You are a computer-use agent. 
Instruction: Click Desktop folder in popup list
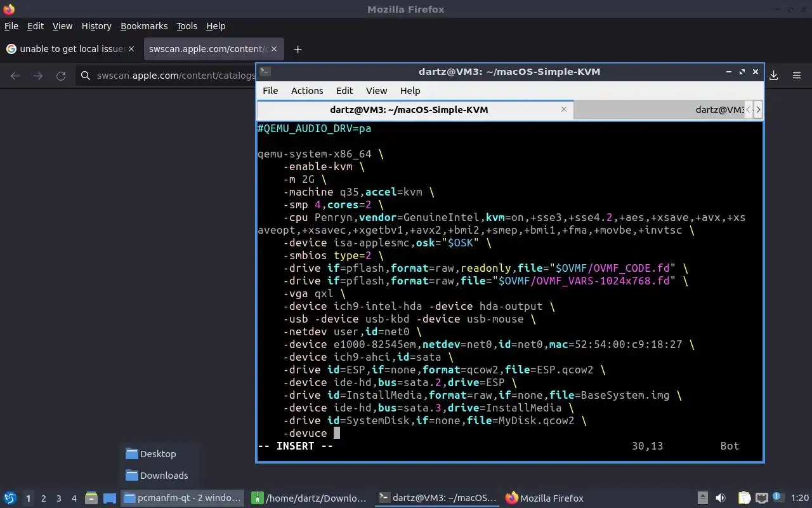coord(151,454)
